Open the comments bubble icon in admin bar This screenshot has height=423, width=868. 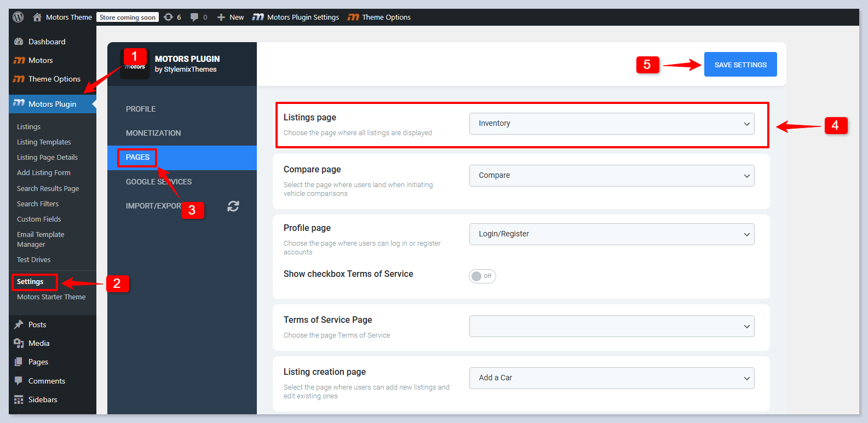pyautogui.click(x=194, y=17)
